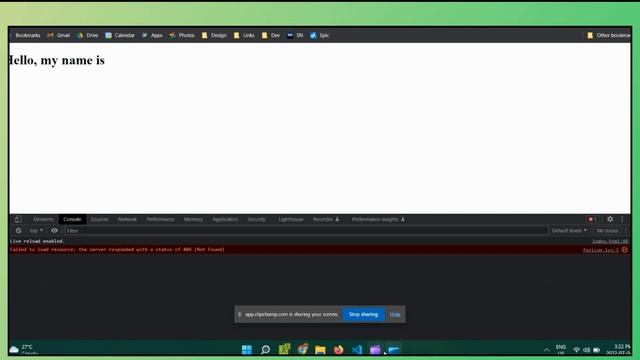Open Firefox from the taskbar
Viewport: 640px width, 360px height.
pos(338,350)
